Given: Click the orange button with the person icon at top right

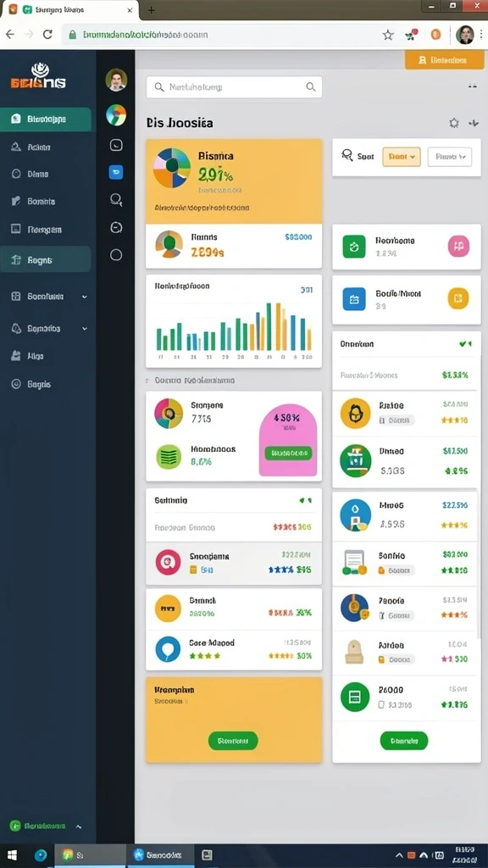Looking at the screenshot, I should pyautogui.click(x=444, y=59).
